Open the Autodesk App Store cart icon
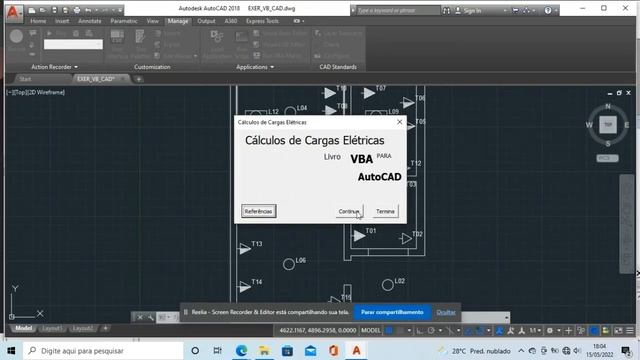The width and height of the screenshot is (640, 360). pyautogui.click(x=516, y=11)
